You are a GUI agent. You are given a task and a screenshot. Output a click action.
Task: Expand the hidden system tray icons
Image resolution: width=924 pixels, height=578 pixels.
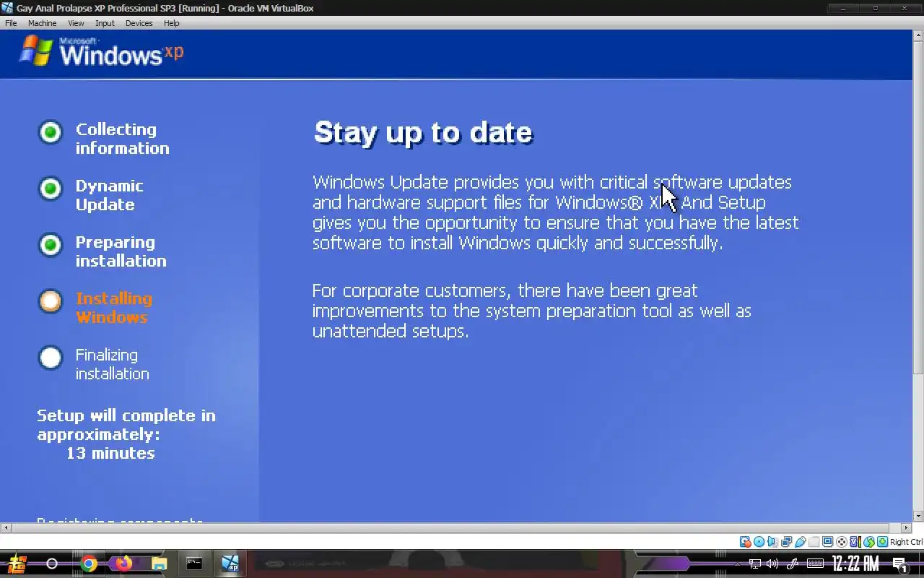point(737,564)
